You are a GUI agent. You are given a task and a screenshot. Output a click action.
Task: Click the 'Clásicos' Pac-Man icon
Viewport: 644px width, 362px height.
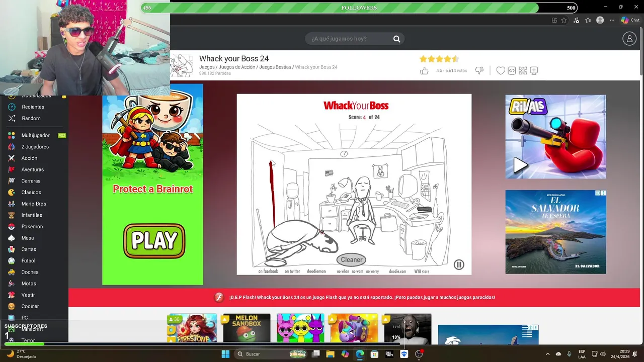point(12,192)
